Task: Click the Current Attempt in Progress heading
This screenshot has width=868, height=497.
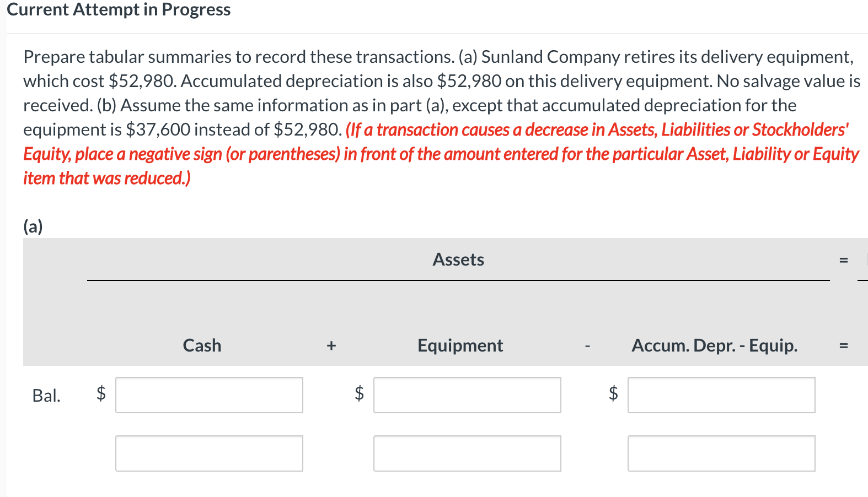Action: click(x=120, y=9)
